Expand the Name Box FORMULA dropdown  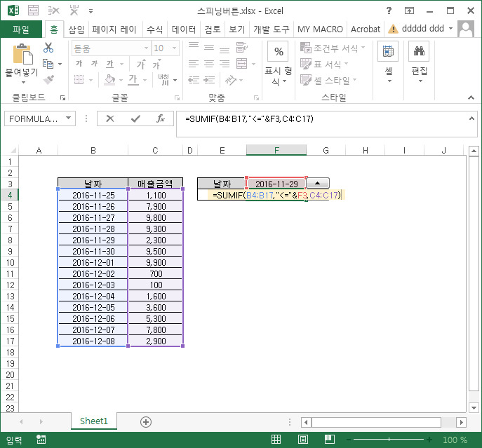point(69,118)
